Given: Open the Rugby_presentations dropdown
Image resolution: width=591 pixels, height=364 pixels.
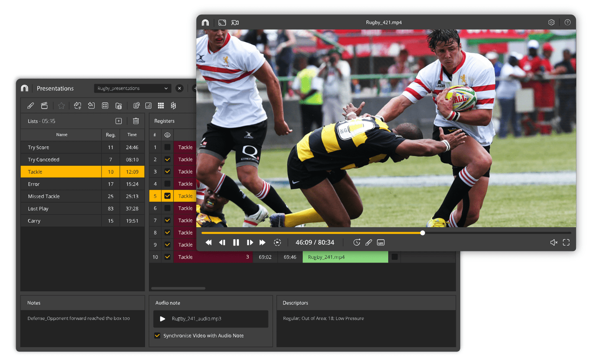Looking at the screenshot, I should point(132,88).
